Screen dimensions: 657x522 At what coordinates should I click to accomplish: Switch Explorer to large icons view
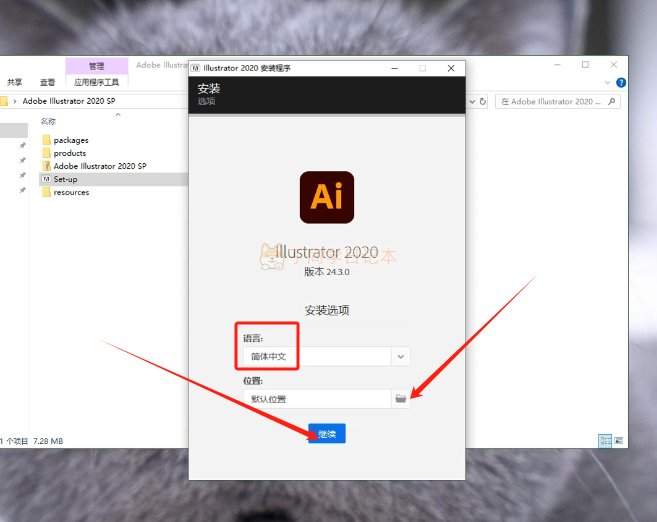coord(619,441)
